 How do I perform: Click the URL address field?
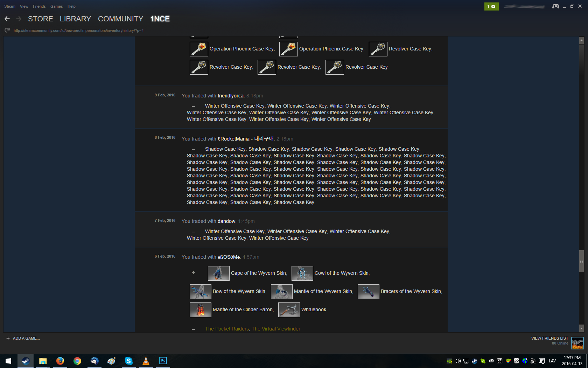click(78, 30)
